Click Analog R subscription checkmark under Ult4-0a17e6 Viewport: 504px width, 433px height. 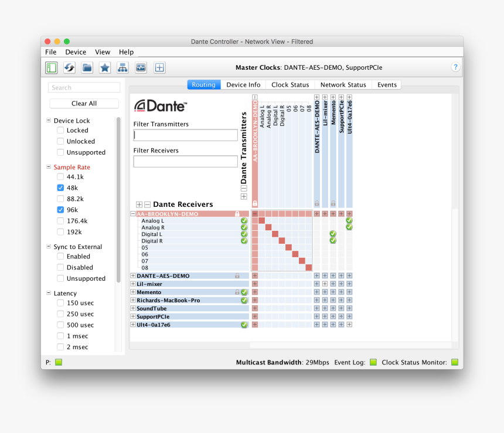[349, 227]
